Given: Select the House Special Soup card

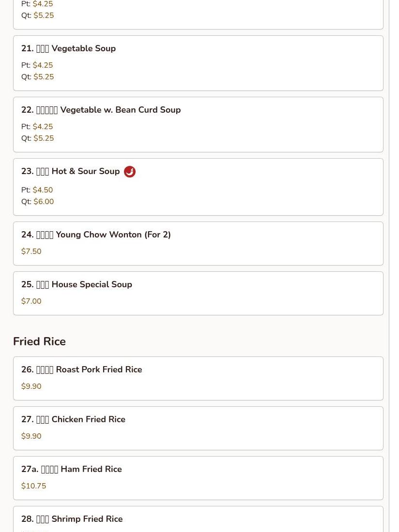Looking at the screenshot, I should coord(198,294).
